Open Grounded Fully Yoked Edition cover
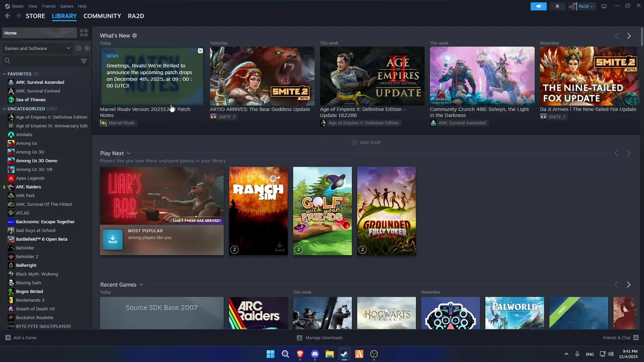Image resolution: width=644 pixels, height=362 pixels. (386, 211)
